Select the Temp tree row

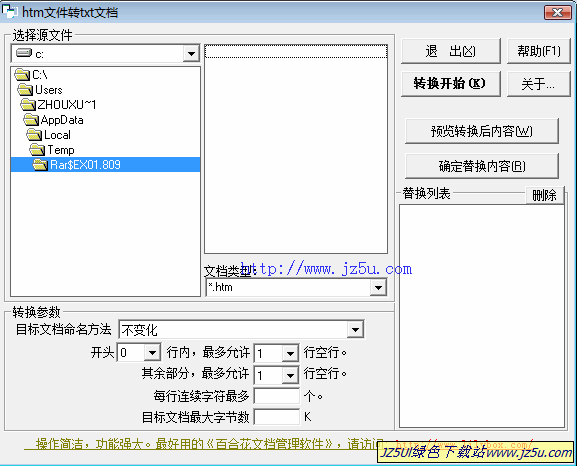coord(106,150)
